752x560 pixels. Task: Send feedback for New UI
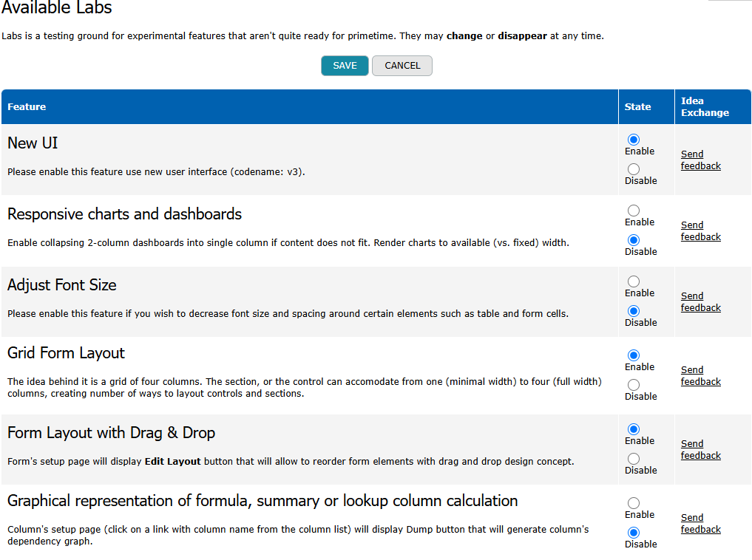tap(701, 160)
